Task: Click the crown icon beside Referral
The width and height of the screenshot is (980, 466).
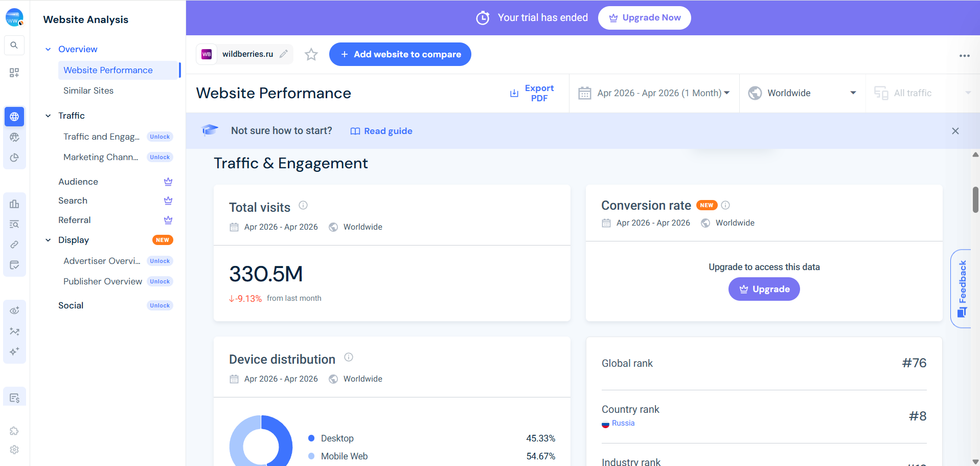Action: pos(168,220)
